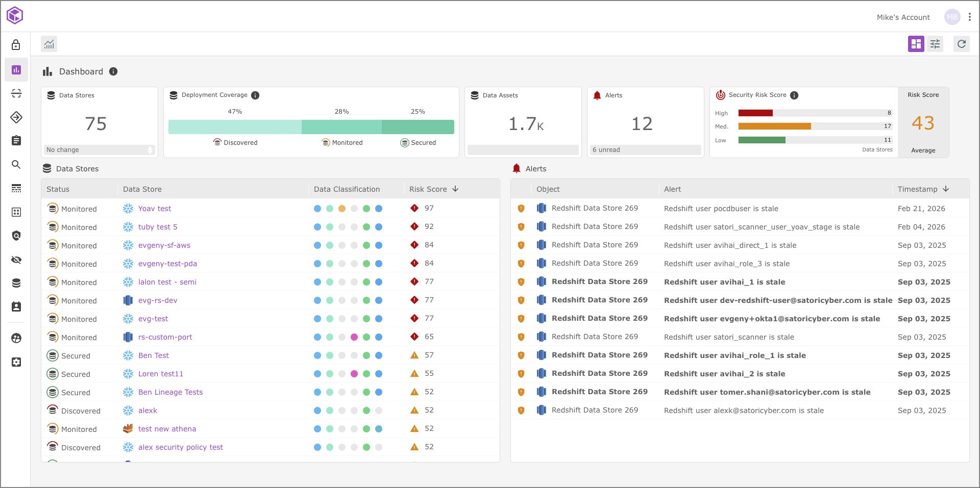The height and width of the screenshot is (488, 980).
Task: Click the MB user avatar
Action: tap(952, 17)
